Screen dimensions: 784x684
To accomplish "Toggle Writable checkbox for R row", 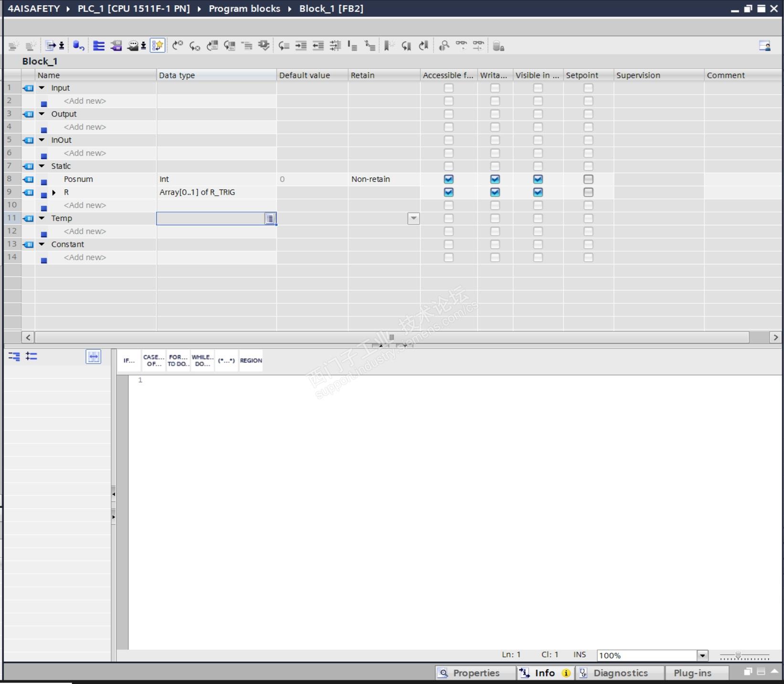I will [495, 192].
